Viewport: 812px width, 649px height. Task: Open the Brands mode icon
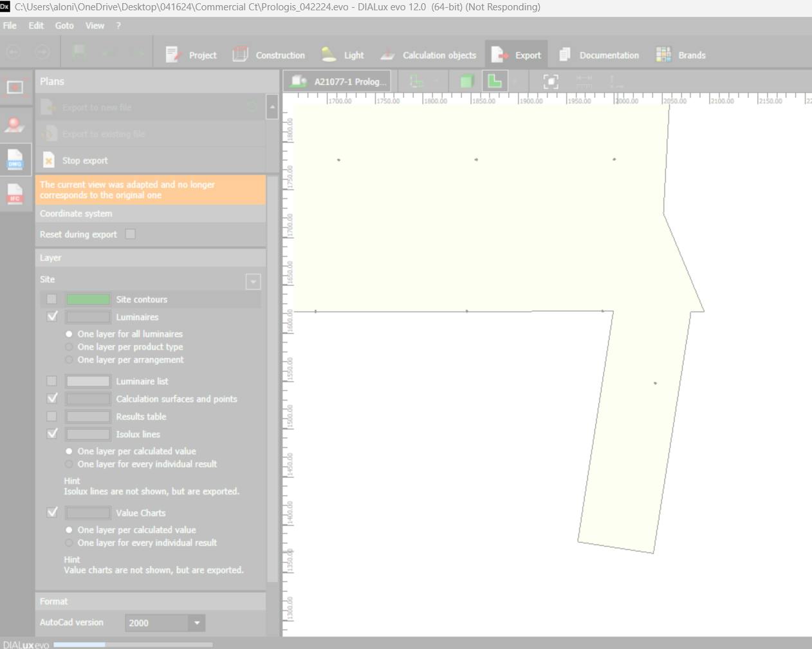point(663,55)
